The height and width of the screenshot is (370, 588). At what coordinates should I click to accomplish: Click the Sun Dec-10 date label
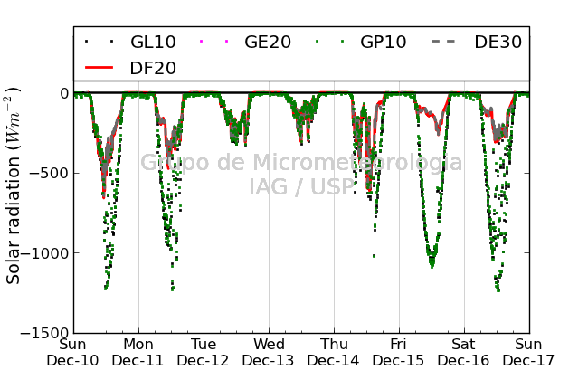[x=72, y=353]
